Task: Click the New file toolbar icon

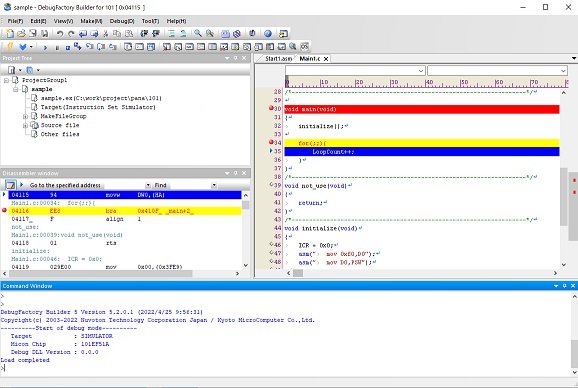Action: [10, 34]
